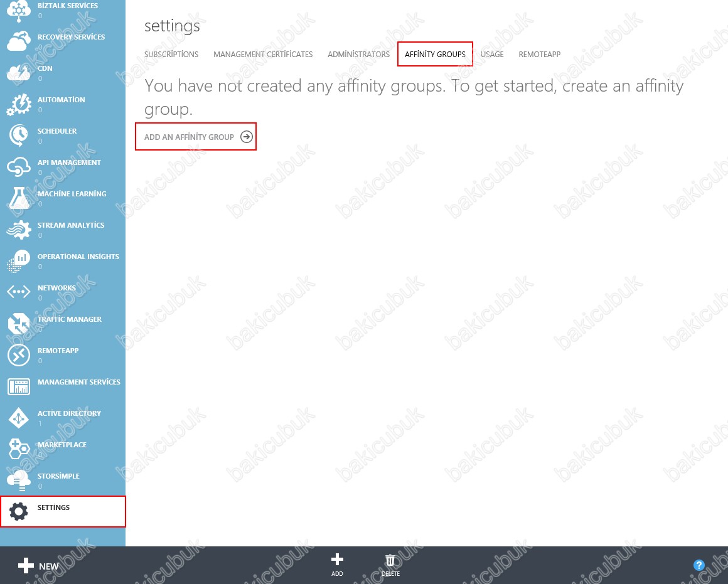Click the 'You have not created any affinity groups' message
Image resolution: width=728 pixels, height=584 pixels.
point(414,97)
